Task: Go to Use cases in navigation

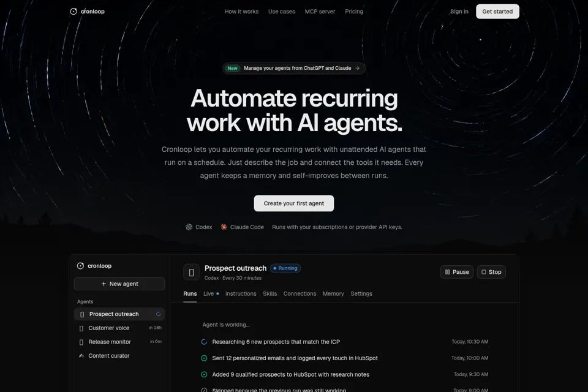Action: point(282,12)
